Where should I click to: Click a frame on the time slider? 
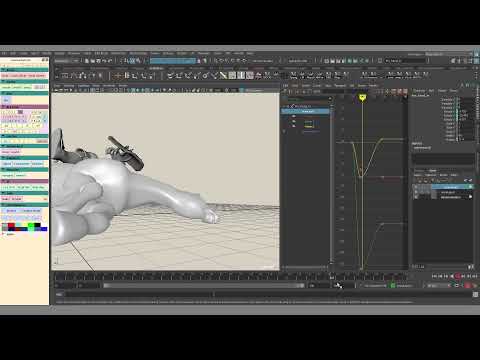(230, 276)
